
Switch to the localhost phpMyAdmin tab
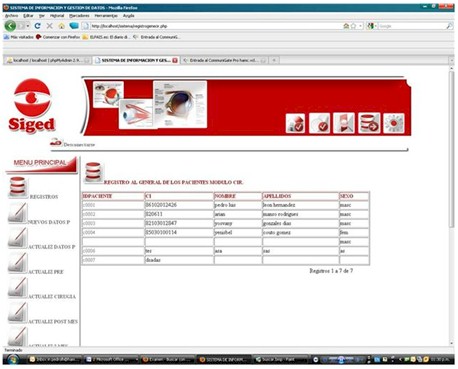[48, 60]
